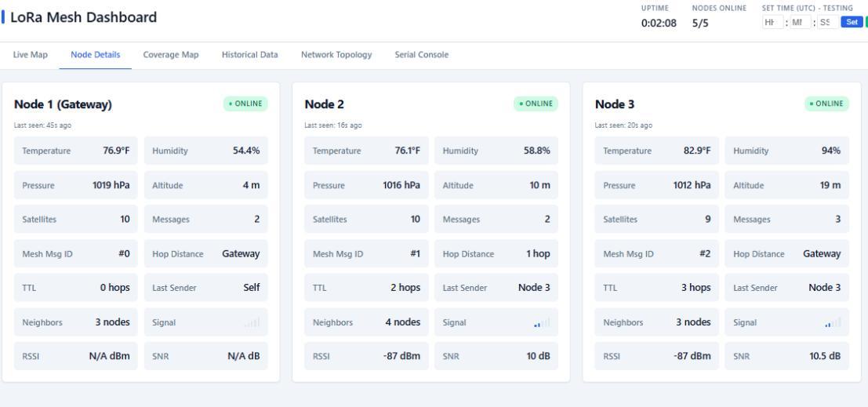Click Node 3 satellites value 9

pyautogui.click(x=707, y=220)
